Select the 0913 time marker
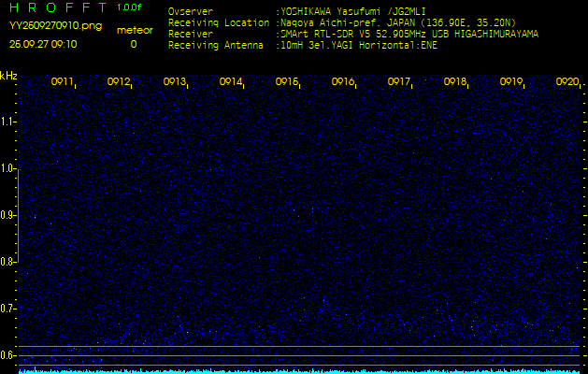This screenshot has height=374, width=588. pyautogui.click(x=175, y=82)
